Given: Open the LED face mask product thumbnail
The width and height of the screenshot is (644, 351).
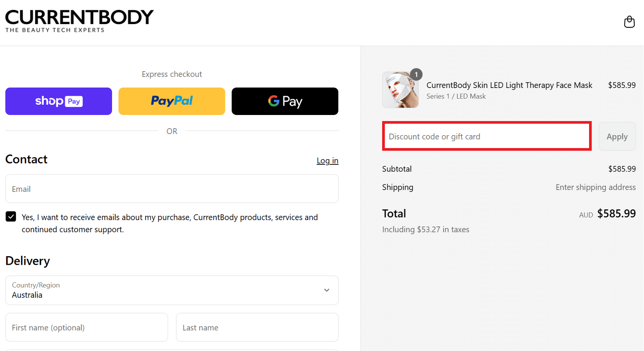Looking at the screenshot, I should point(400,90).
